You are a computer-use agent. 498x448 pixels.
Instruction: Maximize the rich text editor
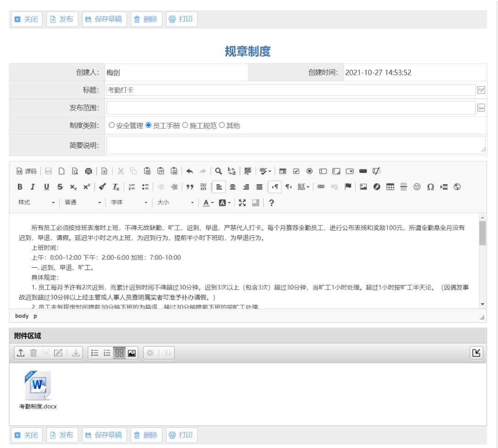[x=242, y=202]
